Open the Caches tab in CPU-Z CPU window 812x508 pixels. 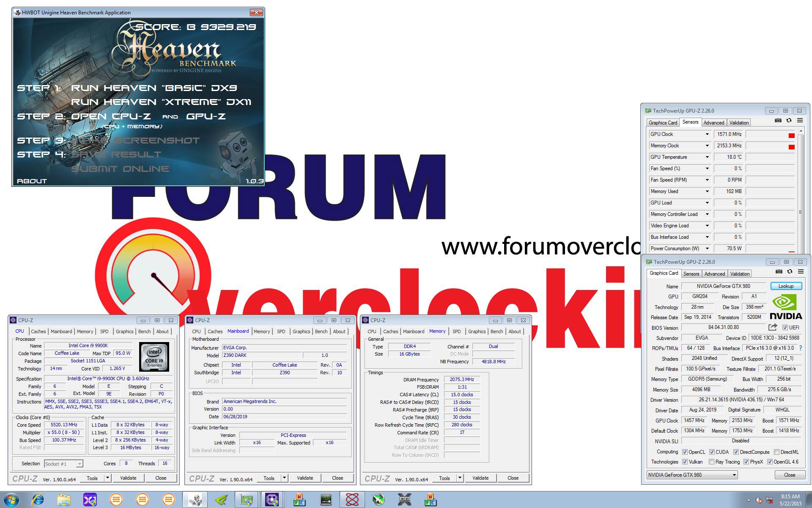pos(38,331)
